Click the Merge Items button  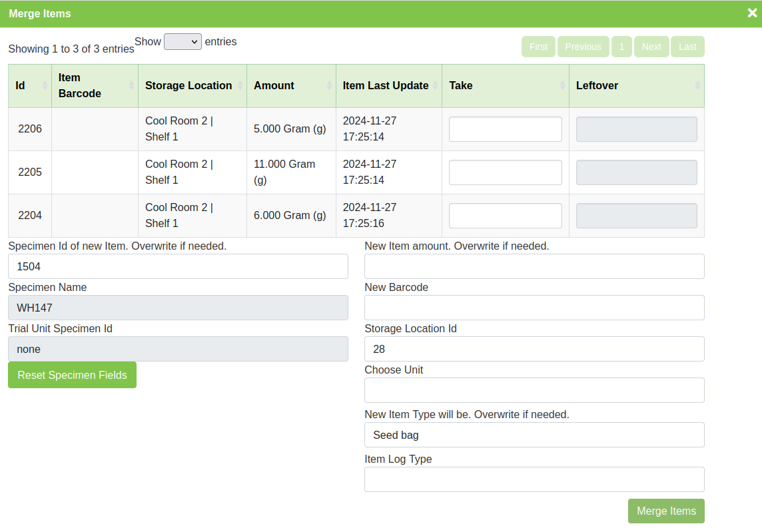(666, 511)
